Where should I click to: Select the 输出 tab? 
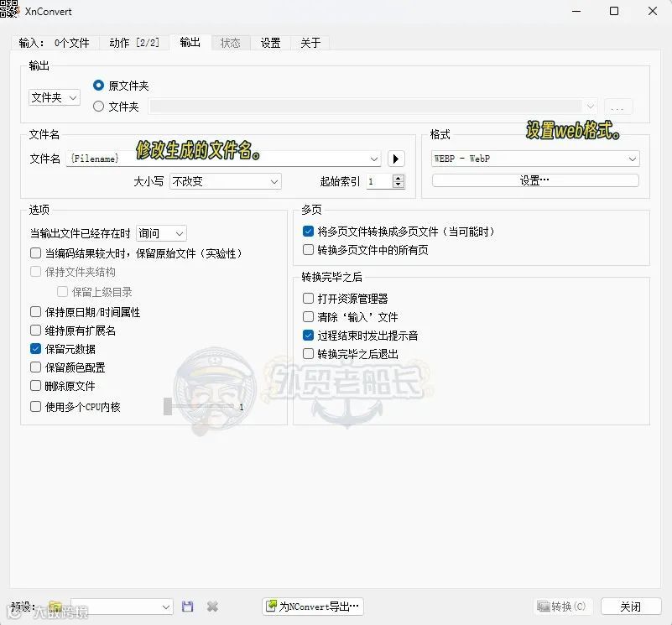pyautogui.click(x=190, y=42)
